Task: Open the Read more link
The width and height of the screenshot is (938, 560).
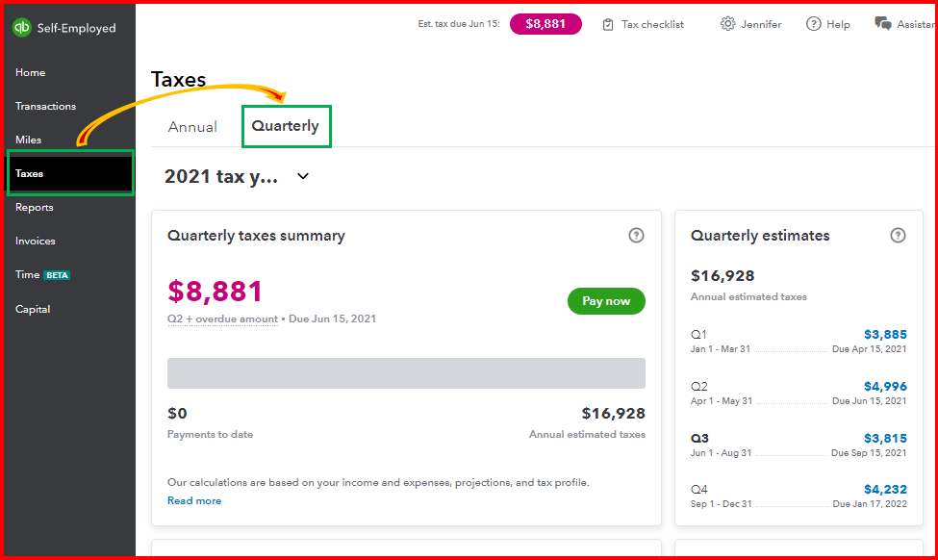Action: [x=193, y=499]
